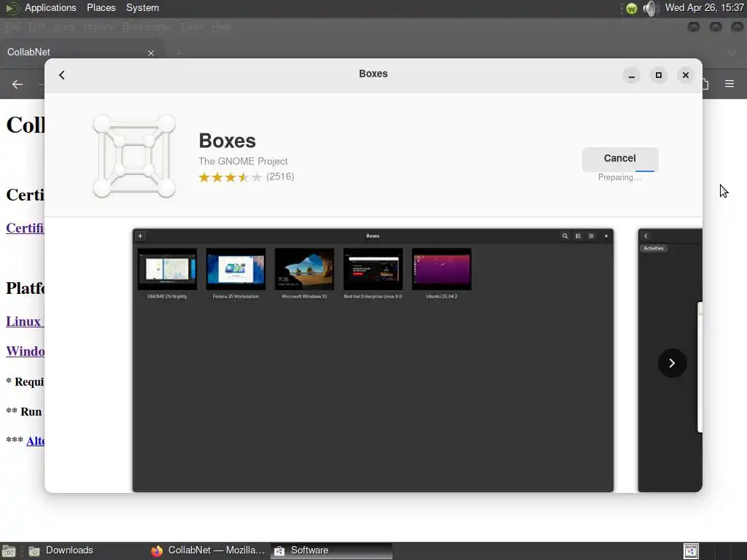
Task: Select The GNOME Project developer text
Action: (243, 161)
